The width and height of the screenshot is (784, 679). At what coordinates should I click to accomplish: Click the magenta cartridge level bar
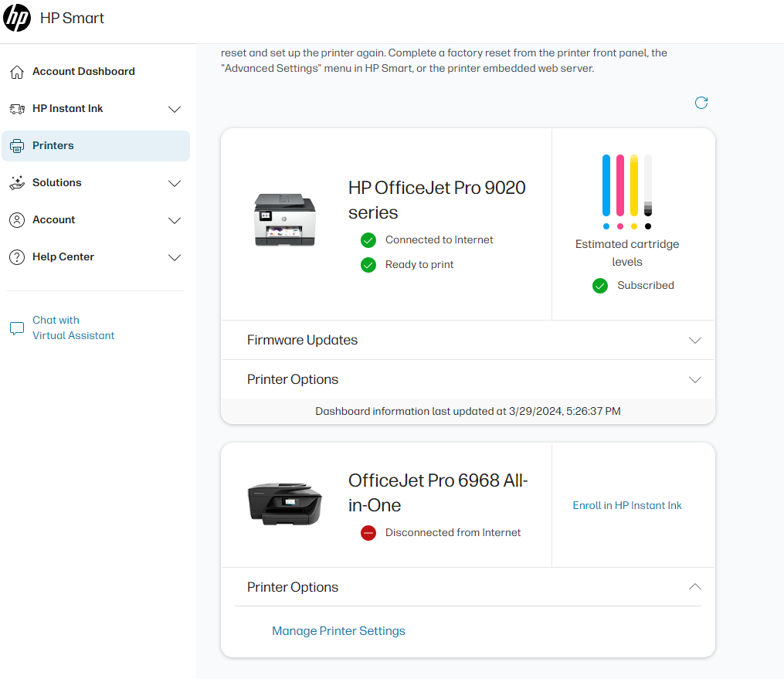(x=619, y=185)
